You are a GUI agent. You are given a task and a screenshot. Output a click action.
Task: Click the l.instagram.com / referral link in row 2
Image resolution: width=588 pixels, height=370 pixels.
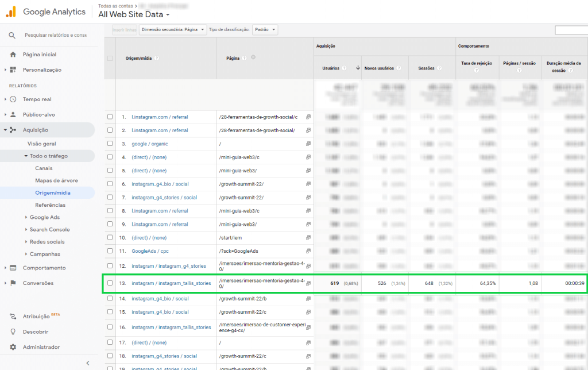[160, 130]
